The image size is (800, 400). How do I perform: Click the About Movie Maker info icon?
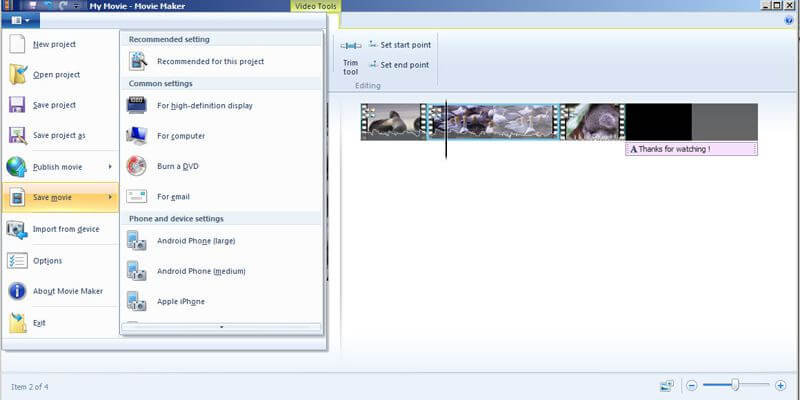point(17,291)
